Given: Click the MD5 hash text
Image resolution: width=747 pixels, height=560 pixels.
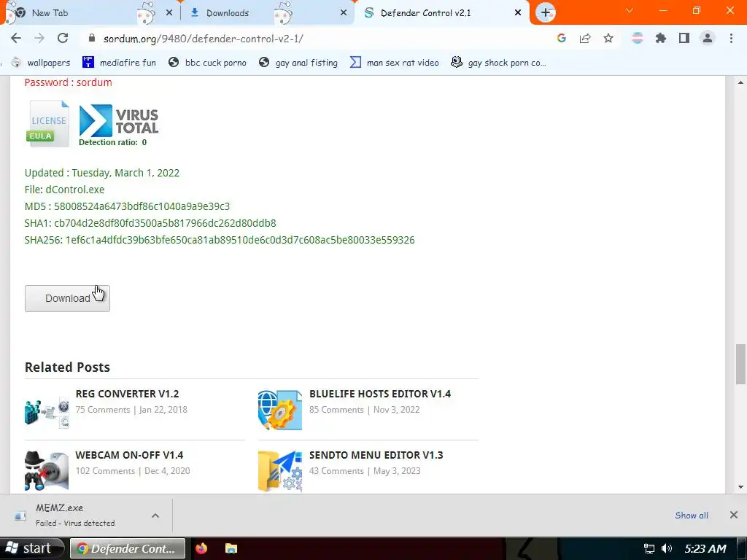Looking at the screenshot, I should [x=127, y=206].
